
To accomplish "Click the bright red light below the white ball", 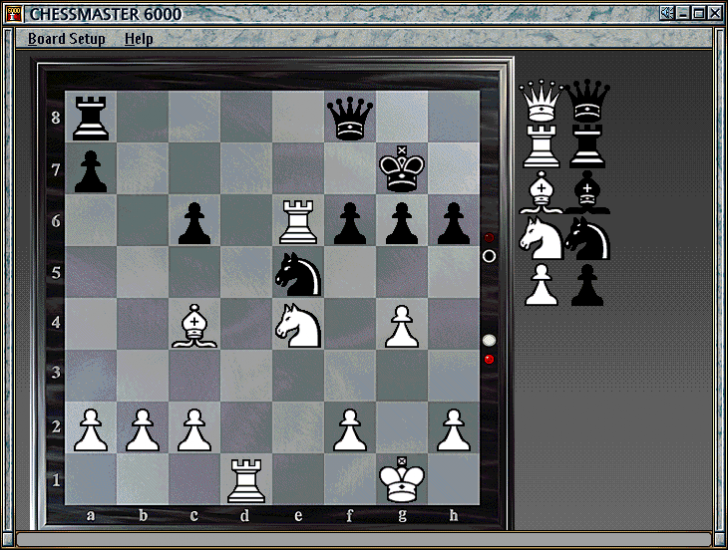I will (489, 359).
